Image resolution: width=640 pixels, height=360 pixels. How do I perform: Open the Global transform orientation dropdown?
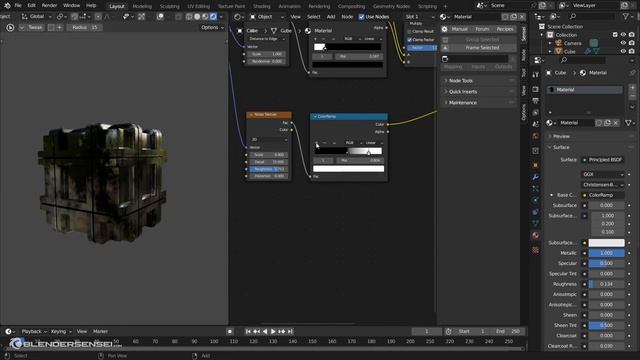tap(36, 17)
